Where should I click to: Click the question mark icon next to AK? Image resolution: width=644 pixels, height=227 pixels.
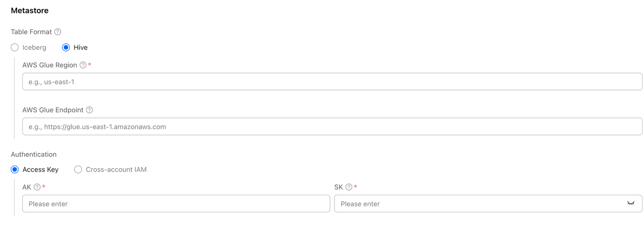[37, 187]
